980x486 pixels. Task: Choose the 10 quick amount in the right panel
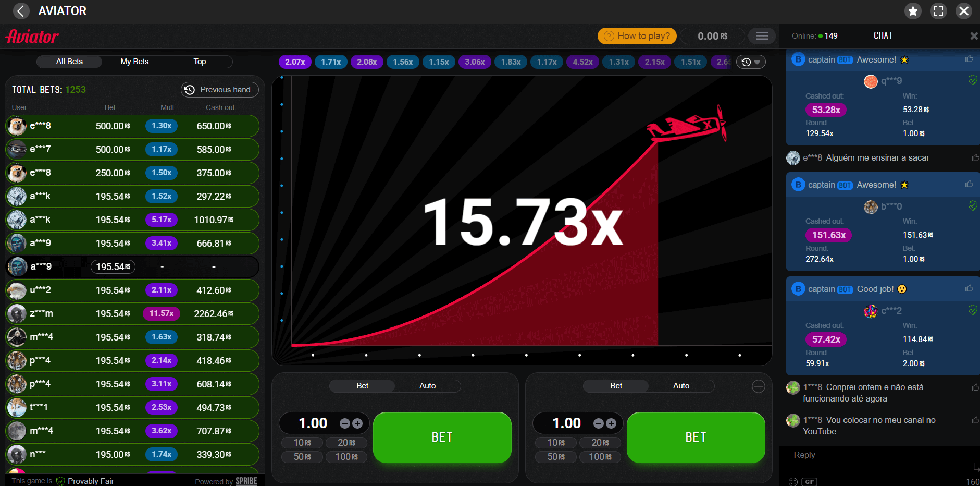point(556,443)
